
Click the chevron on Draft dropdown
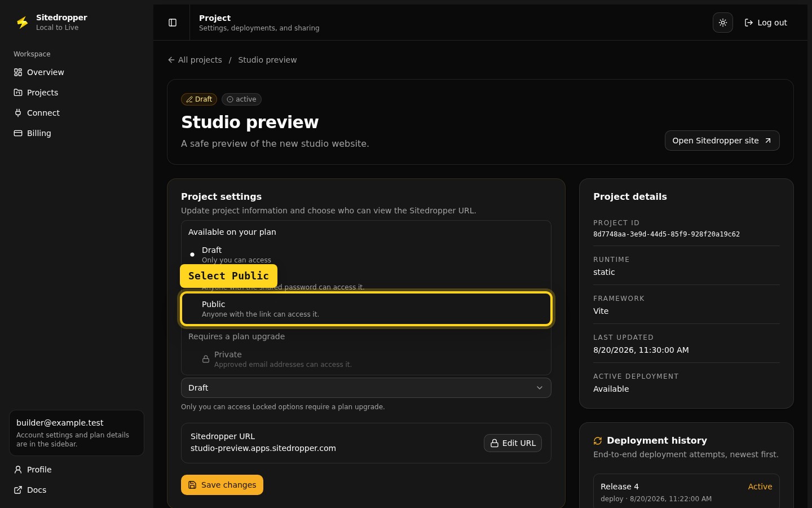coord(540,388)
